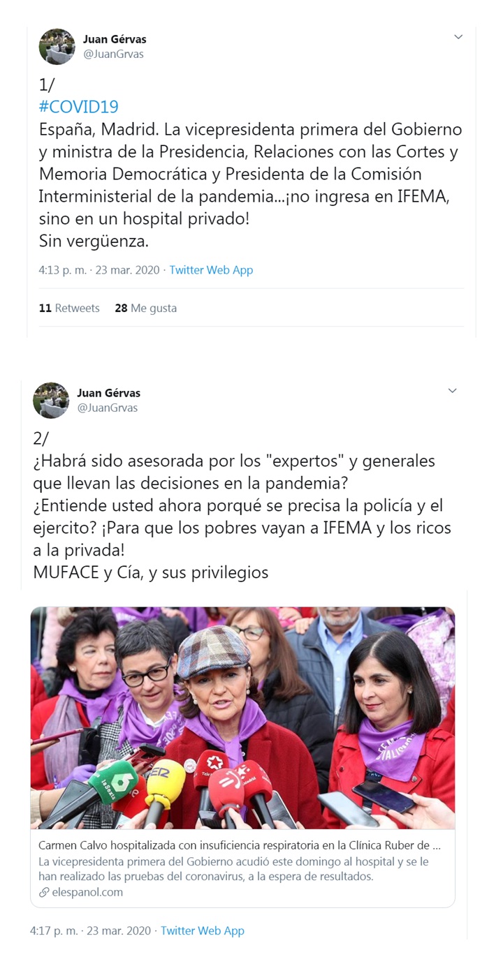The image size is (503, 980).
Task: Click the Juan Gérvas name in second tweet
Action: [x=108, y=393]
